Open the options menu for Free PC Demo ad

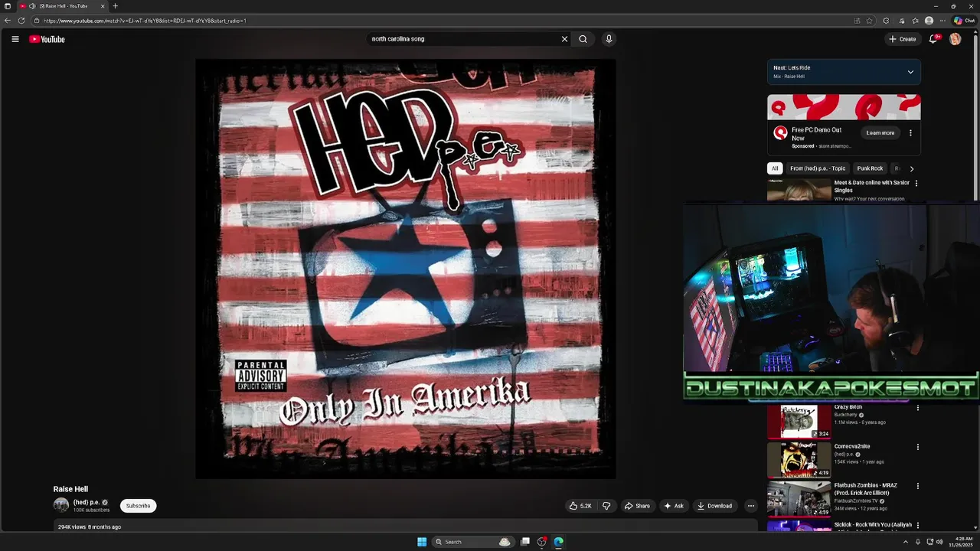coord(910,133)
